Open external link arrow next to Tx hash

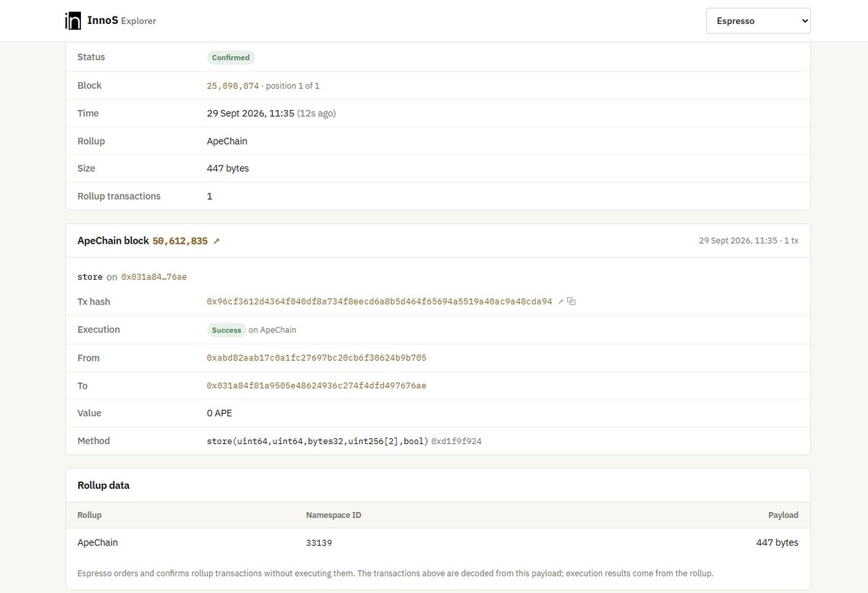tap(561, 302)
